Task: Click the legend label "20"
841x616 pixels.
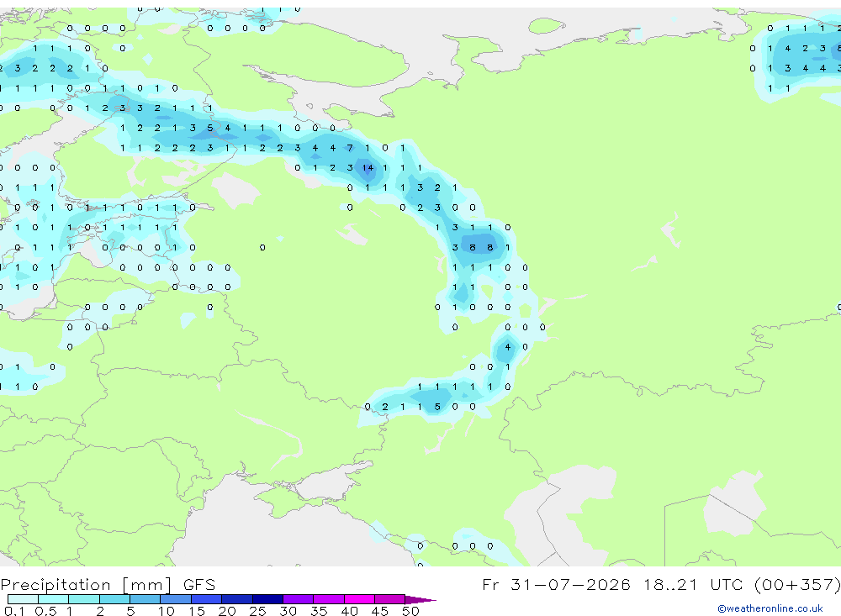Action: (227, 611)
